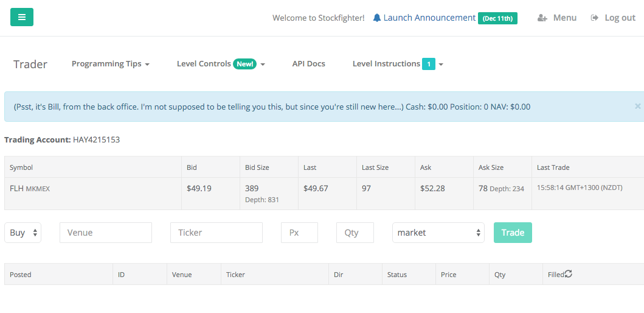Click the Log out arrow icon
This screenshot has height=313, width=644.
pyautogui.click(x=595, y=18)
